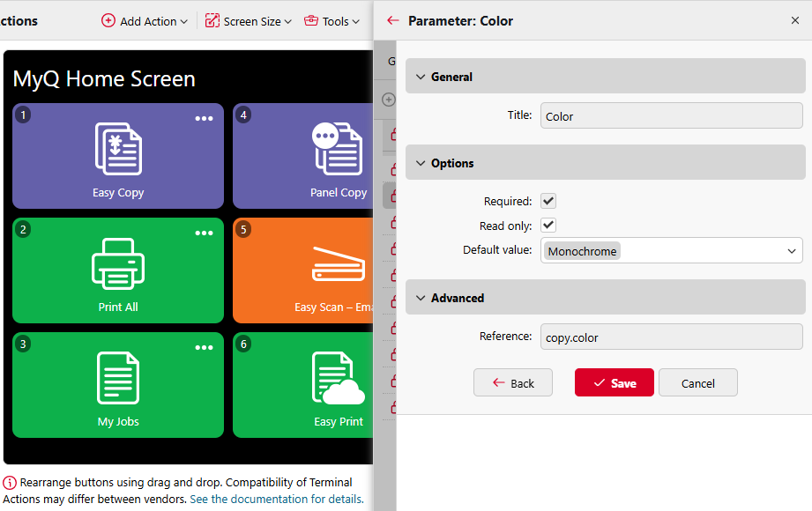Open the three-dot menu on Print All
Screen dimensions: 812x511
click(x=204, y=233)
